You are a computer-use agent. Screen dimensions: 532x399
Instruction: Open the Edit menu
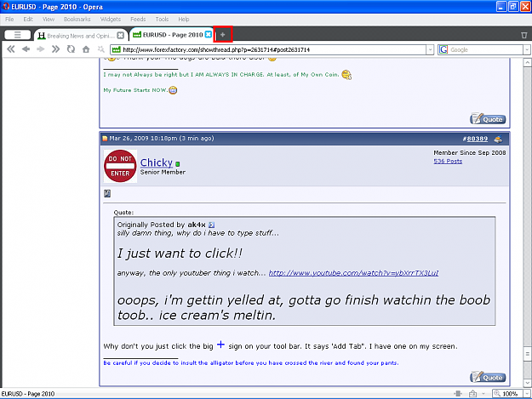[28, 19]
